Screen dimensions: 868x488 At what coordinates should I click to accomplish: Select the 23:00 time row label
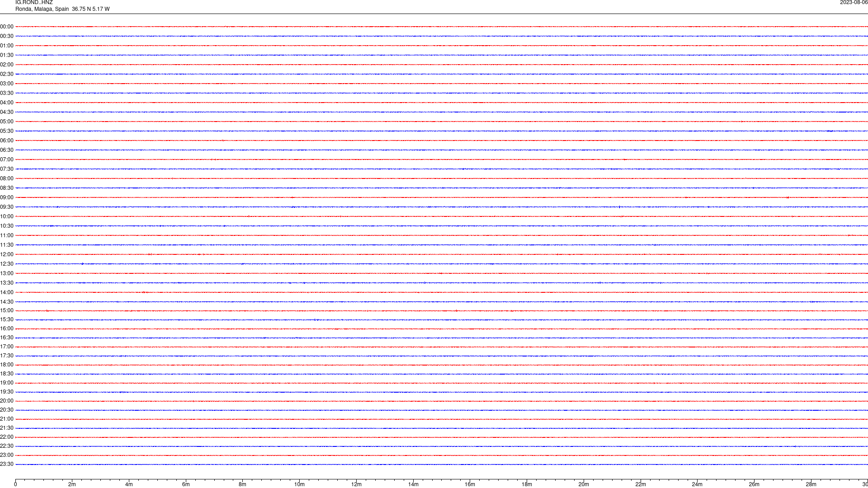point(7,455)
